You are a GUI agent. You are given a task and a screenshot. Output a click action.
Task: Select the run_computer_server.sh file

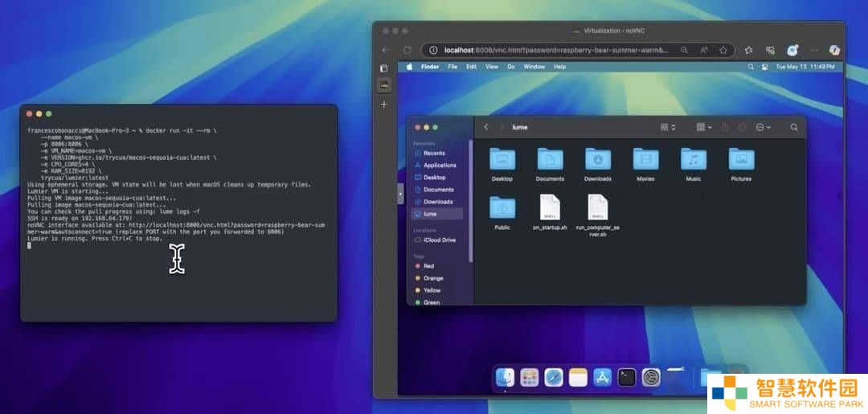(x=598, y=207)
